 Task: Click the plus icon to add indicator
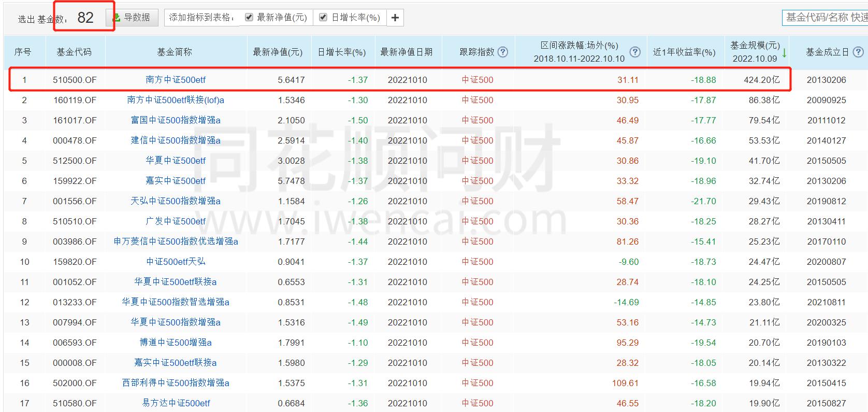[395, 18]
